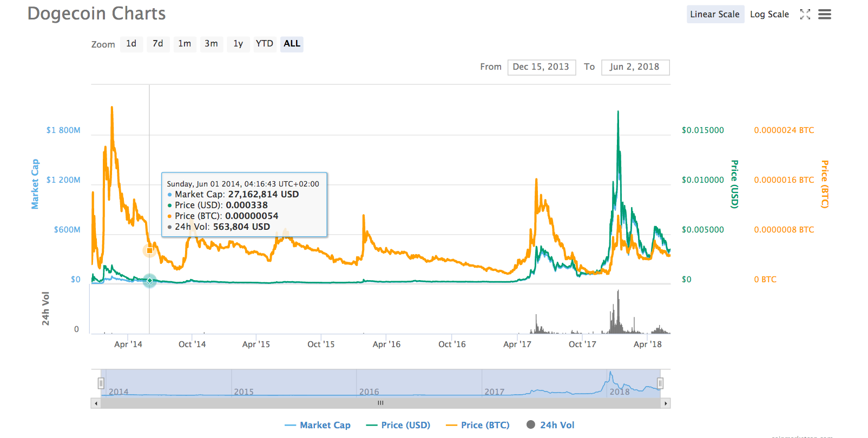
Task: Click the Market Cap value in tooltip
Action: pos(264,195)
